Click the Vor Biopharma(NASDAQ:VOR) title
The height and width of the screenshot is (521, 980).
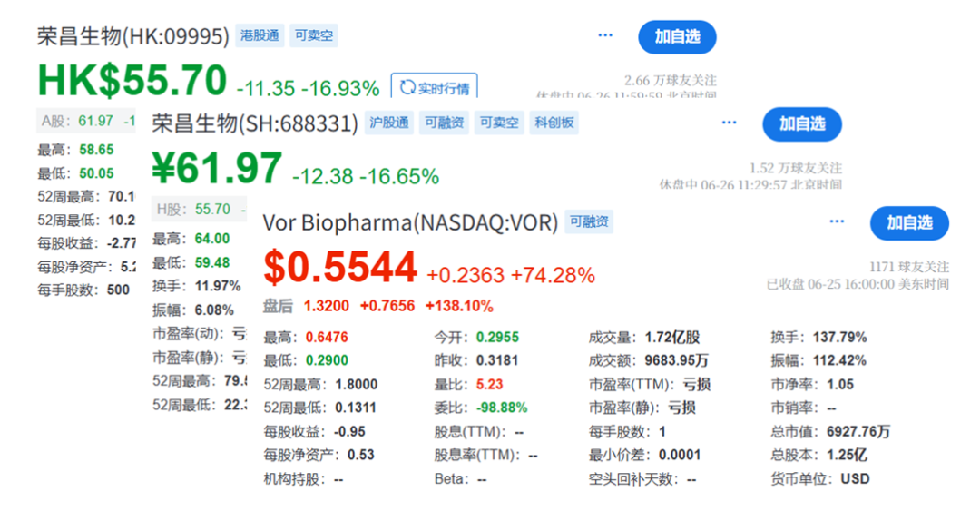pos(410,222)
